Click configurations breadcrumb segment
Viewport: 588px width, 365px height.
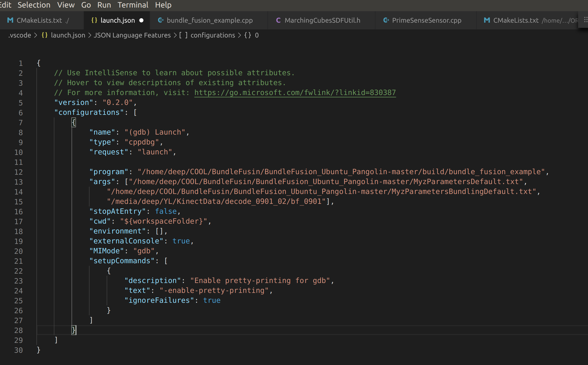tap(213, 35)
